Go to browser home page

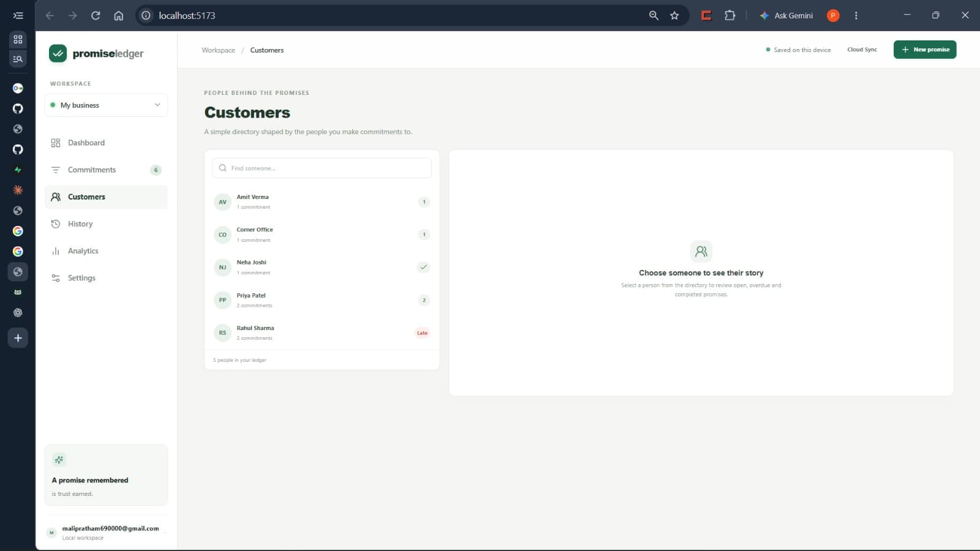119,15
